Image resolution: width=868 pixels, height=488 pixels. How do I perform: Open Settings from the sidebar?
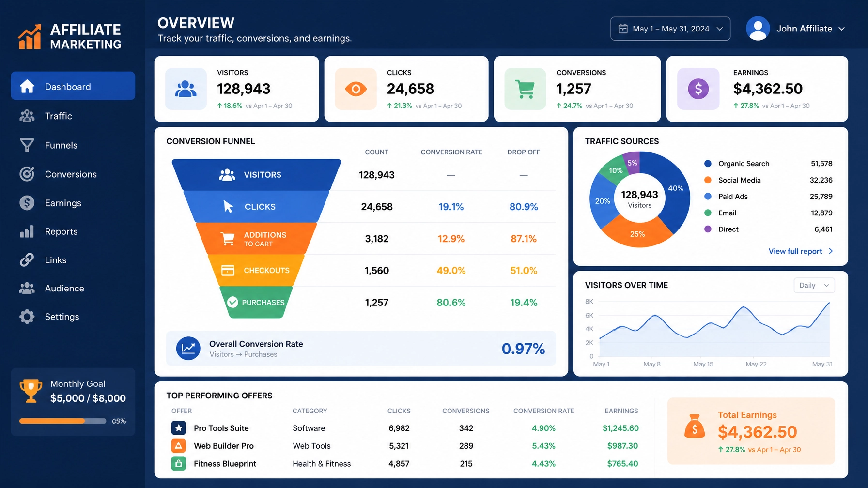(73, 317)
